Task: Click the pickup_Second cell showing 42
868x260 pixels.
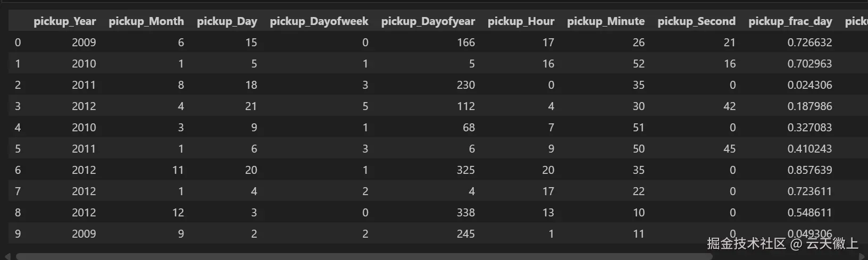Action: pyautogui.click(x=729, y=106)
